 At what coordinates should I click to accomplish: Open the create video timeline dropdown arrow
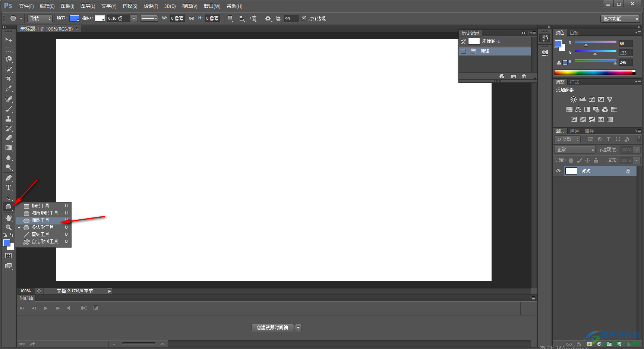coord(298,327)
